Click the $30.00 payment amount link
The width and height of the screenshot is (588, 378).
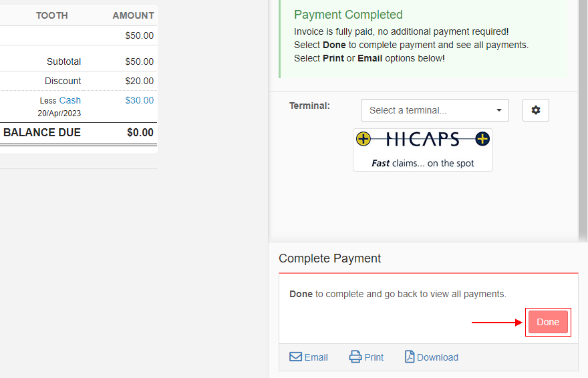pyautogui.click(x=140, y=100)
